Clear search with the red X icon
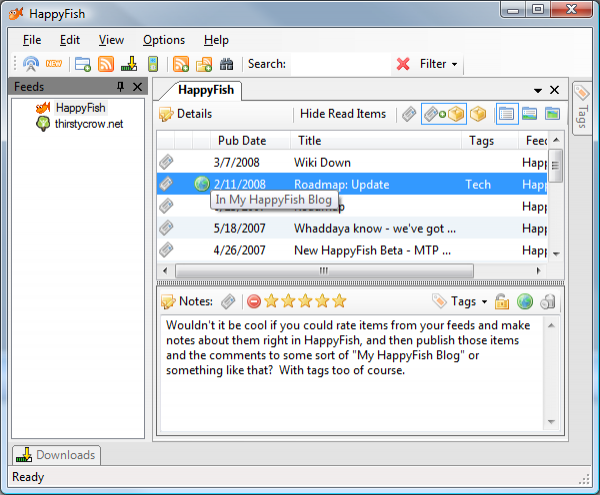 [x=403, y=64]
